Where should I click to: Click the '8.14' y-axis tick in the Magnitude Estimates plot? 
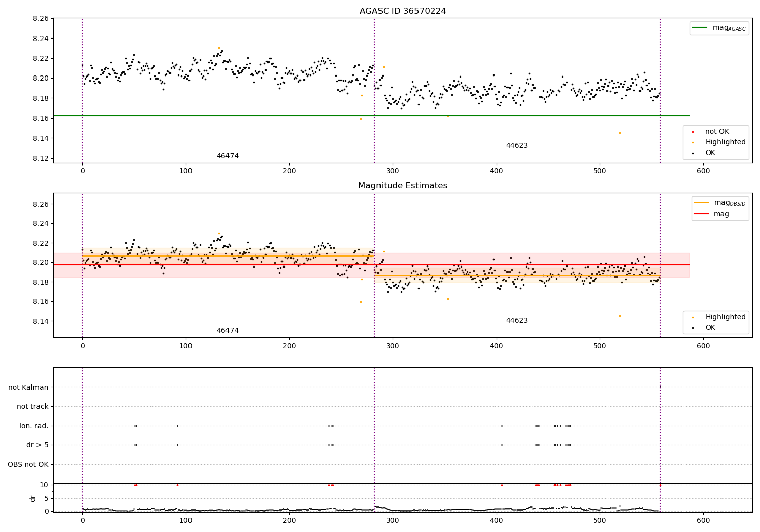(41, 321)
